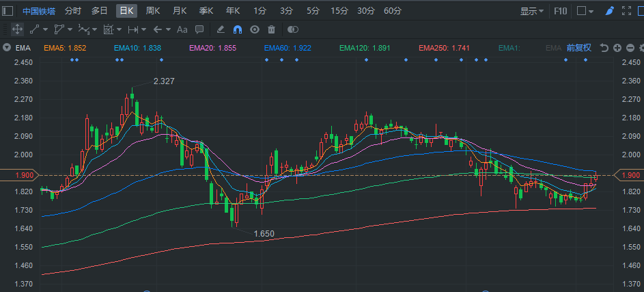Select the wave count line tool
644x292 pixels.
(84, 29)
